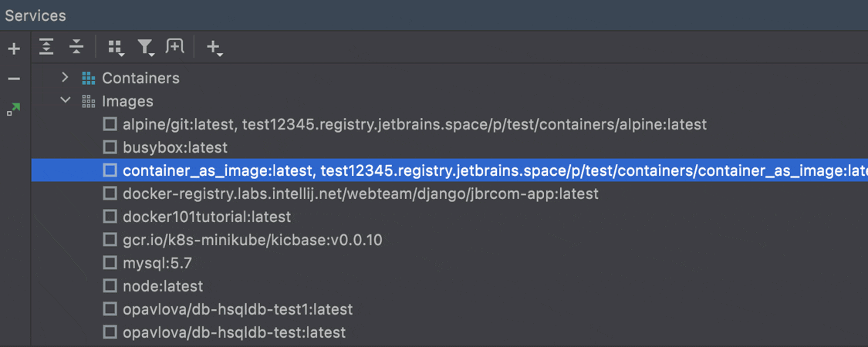Click the green arrow jump-to-source icon
This screenshot has height=347, width=868.
pyautogui.click(x=14, y=109)
